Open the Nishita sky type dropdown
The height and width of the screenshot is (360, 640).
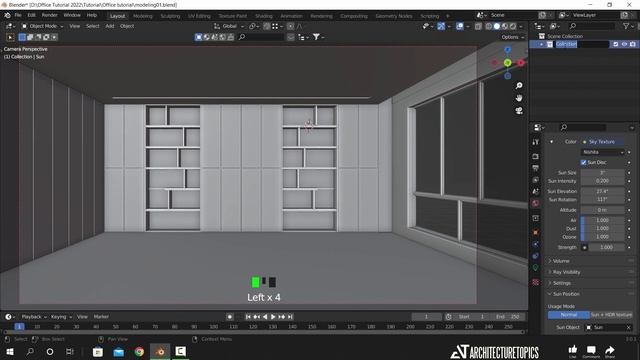(x=602, y=152)
